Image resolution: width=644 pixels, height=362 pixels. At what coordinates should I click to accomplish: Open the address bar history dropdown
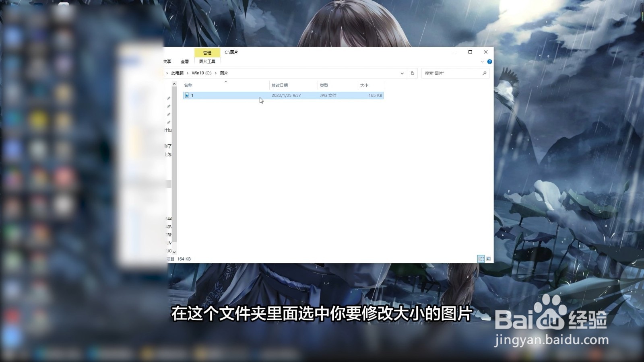[x=402, y=73]
